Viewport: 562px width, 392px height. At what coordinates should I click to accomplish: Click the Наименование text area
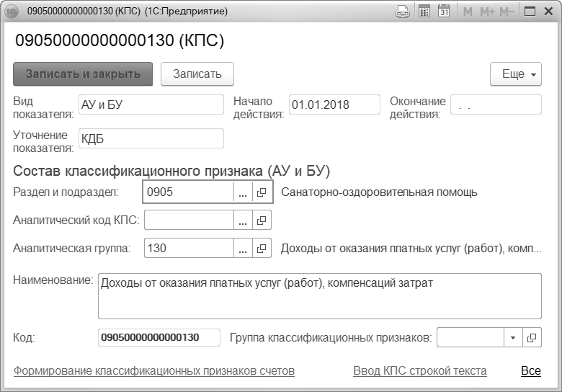point(320,296)
